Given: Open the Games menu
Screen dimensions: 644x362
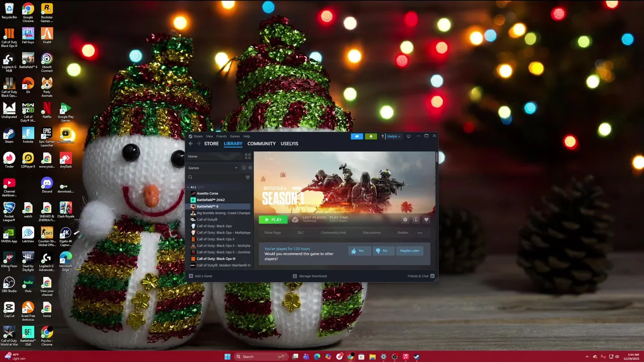Looking at the screenshot, I should coord(235,136).
